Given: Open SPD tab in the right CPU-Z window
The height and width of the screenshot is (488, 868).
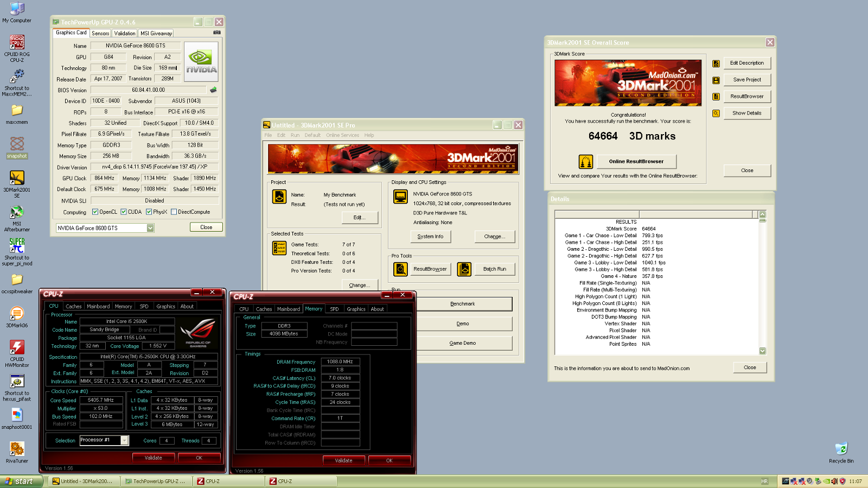Looking at the screenshot, I should tap(334, 309).
